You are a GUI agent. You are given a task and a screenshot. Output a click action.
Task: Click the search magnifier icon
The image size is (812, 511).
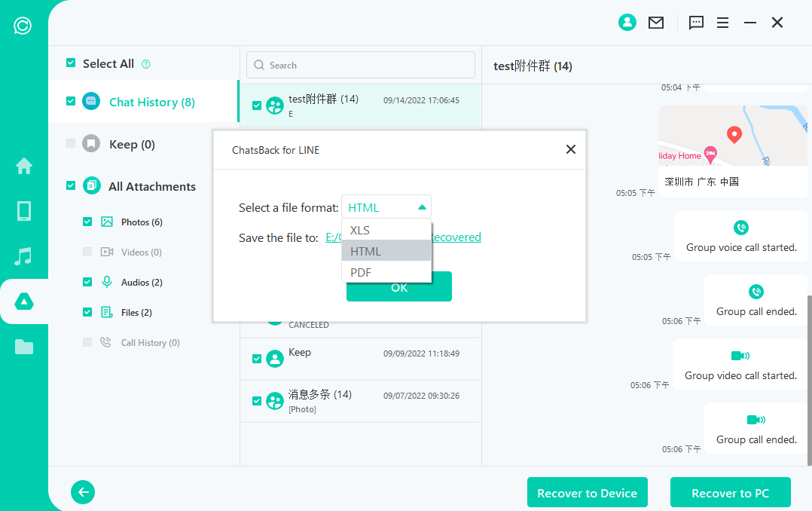(x=259, y=66)
